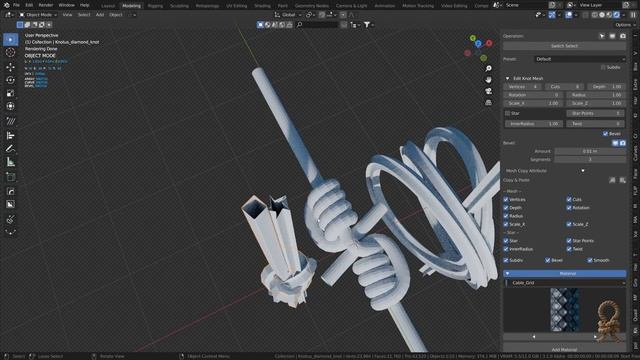Open the viewport Add menu
This screenshot has width=640, height=360.
click(100, 15)
